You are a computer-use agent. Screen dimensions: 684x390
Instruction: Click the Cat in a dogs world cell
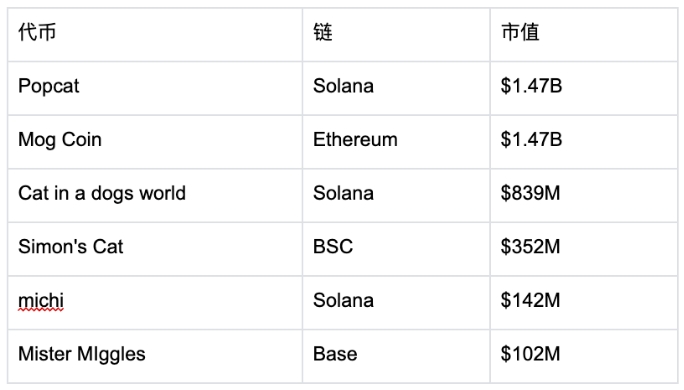click(155, 195)
